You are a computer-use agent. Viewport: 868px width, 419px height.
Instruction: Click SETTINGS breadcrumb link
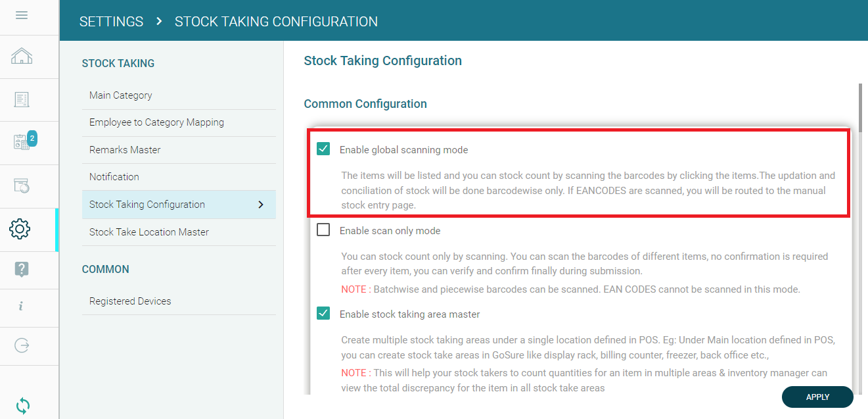(x=111, y=22)
